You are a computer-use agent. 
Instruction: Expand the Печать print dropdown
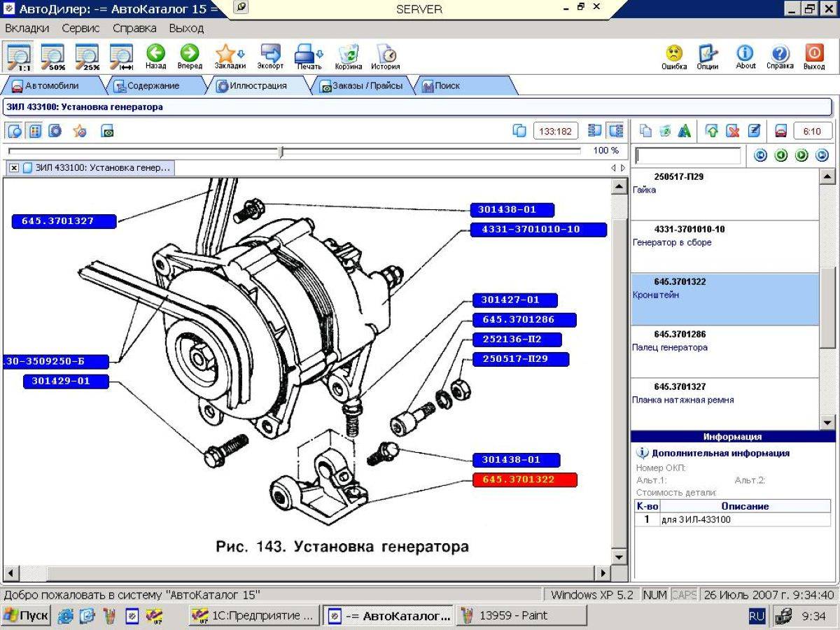(321, 54)
